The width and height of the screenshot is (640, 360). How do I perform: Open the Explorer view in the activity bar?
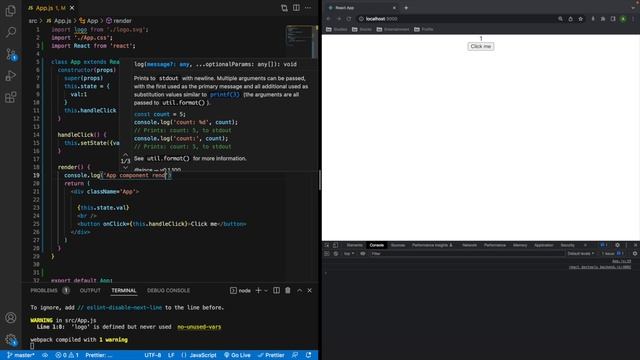click(x=11, y=10)
